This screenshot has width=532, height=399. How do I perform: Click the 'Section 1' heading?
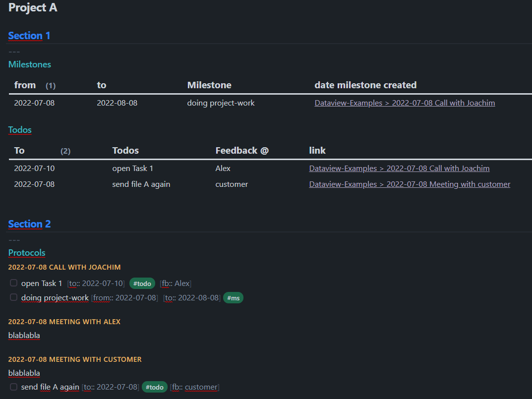29,36
